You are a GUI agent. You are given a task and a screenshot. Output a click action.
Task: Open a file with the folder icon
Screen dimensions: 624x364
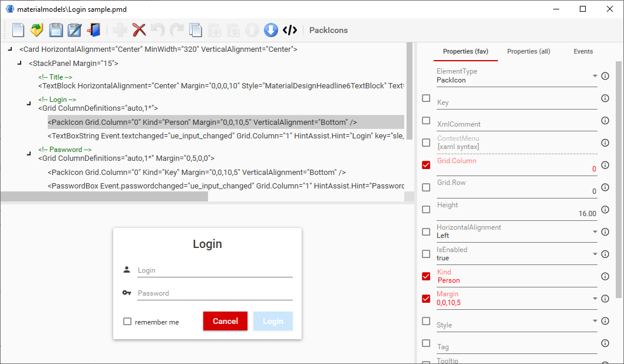coord(37,30)
